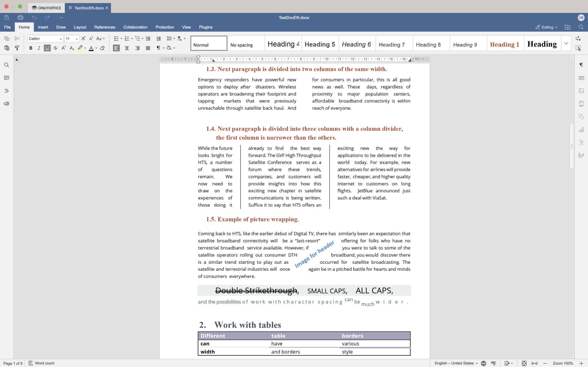Open the highlight color picker arrow
This screenshot has width=588, height=367.
click(85, 48)
